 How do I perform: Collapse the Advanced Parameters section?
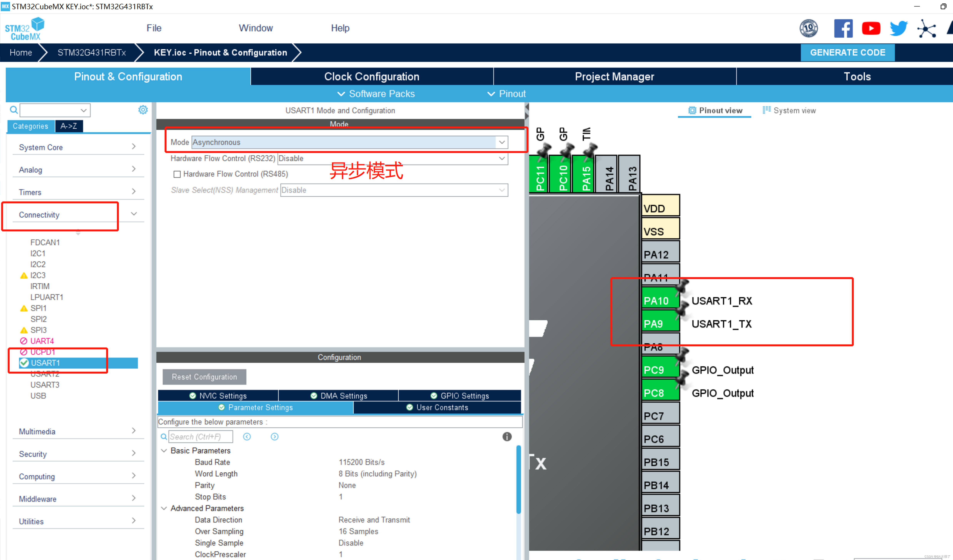coord(164,508)
